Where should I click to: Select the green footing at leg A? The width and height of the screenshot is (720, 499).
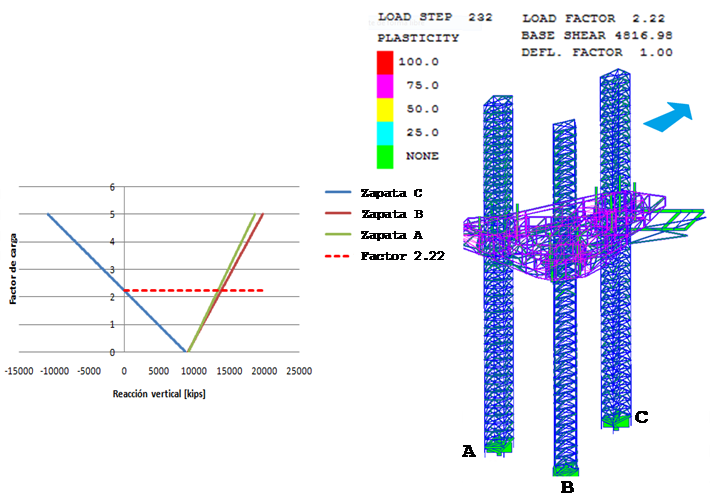(x=498, y=446)
